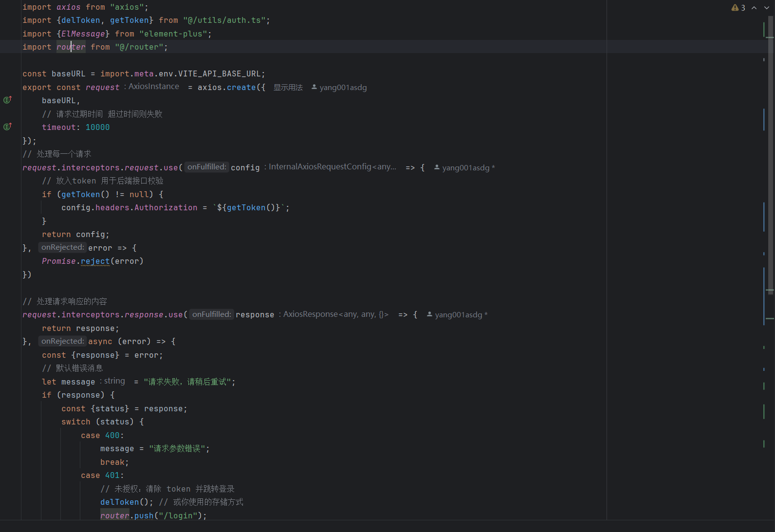The image size is (775, 532).
Task: Click "delToken" in the import line
Action: pyautogui.click(x=80, y=20)
